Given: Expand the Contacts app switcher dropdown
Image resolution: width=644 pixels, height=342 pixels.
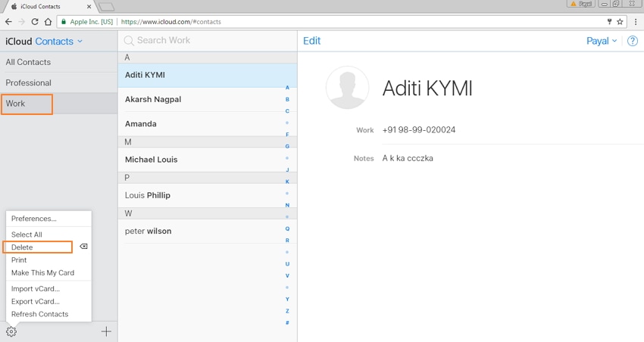Looking at the screenshot, I should coord(58,42).
